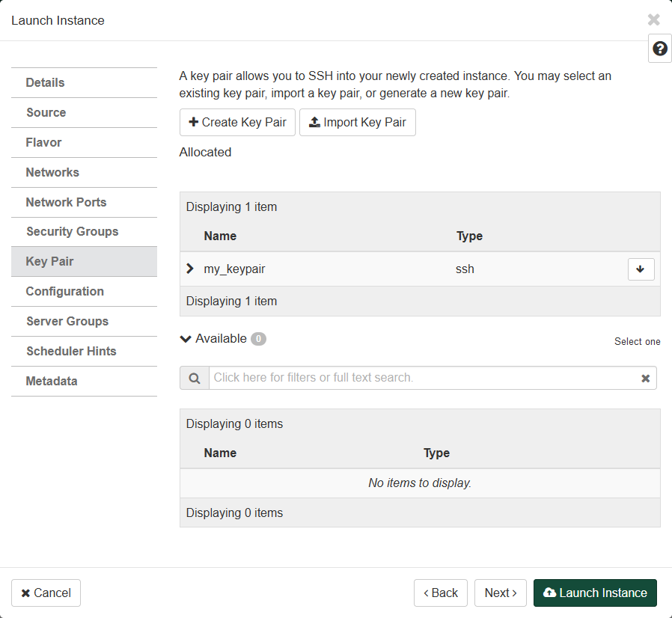Open the Details step
The image size is (672, 618).
[46, 82]
